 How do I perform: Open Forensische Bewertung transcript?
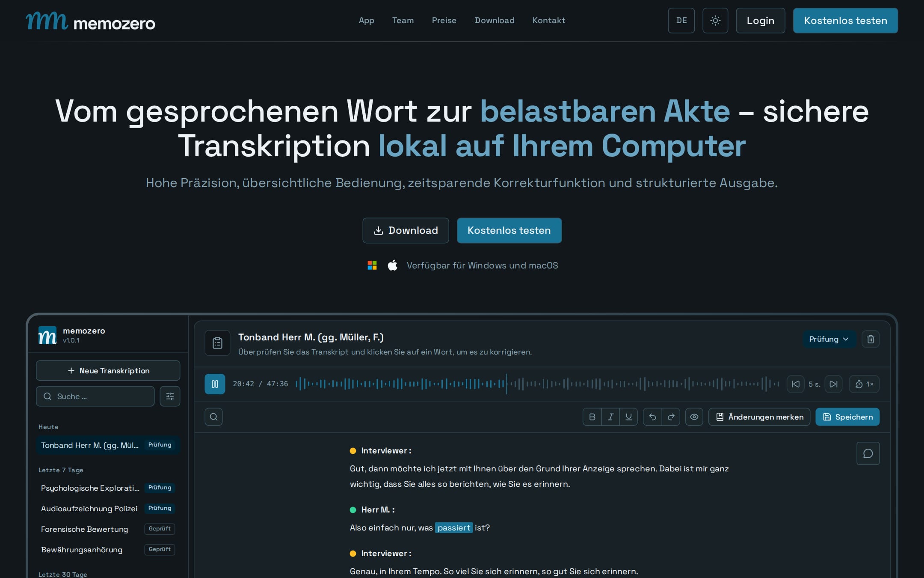click(x=108, y=529)
